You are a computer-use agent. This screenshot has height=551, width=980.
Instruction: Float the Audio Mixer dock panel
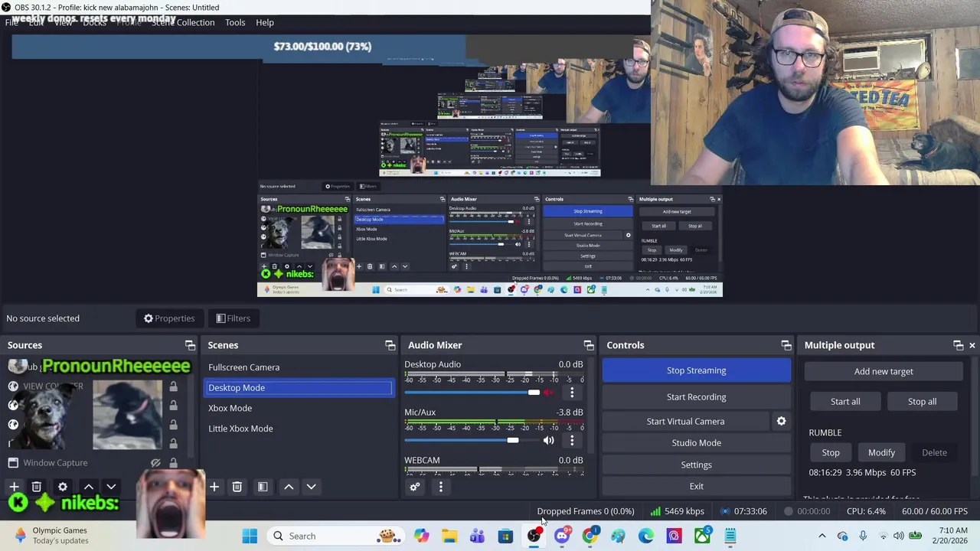coord(588,345)
